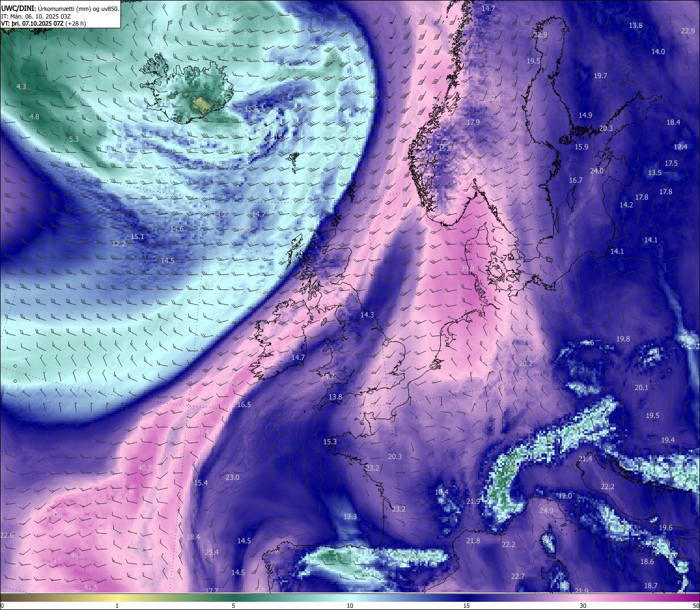Click the 25.4 value near northwest Spain
The image size is (700, 610).
point(212,552)
